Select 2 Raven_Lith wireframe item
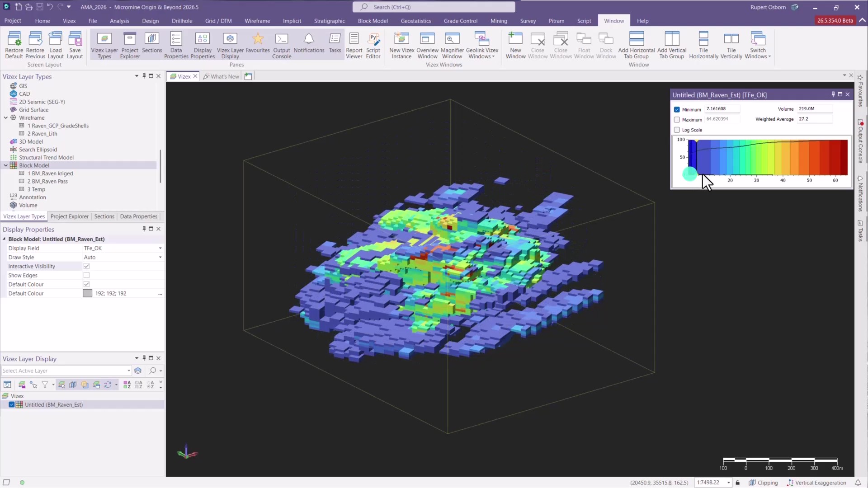 pyautogui.click(x=42, y=134)
